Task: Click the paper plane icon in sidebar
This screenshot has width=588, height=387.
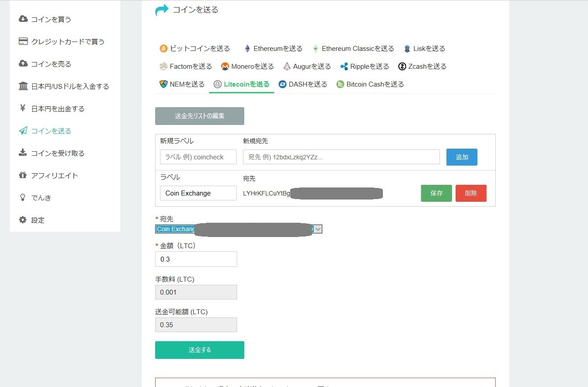Action: click(x=23, y=130)
